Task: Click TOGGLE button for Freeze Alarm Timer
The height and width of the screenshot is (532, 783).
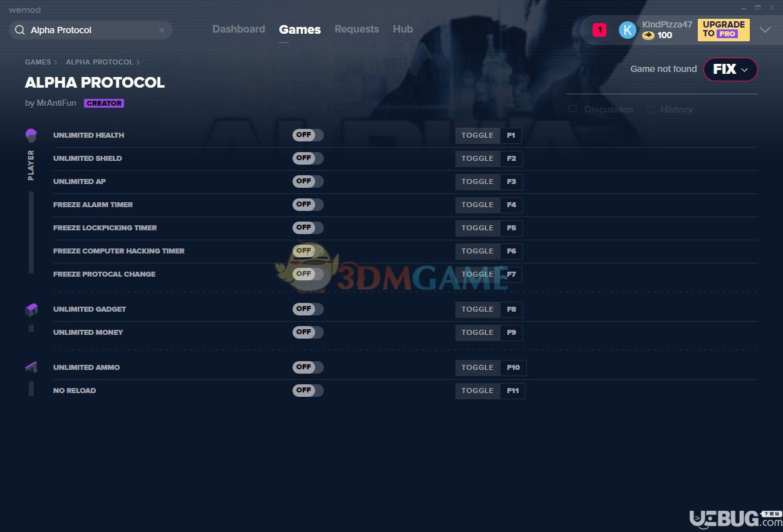Action: 478,205
